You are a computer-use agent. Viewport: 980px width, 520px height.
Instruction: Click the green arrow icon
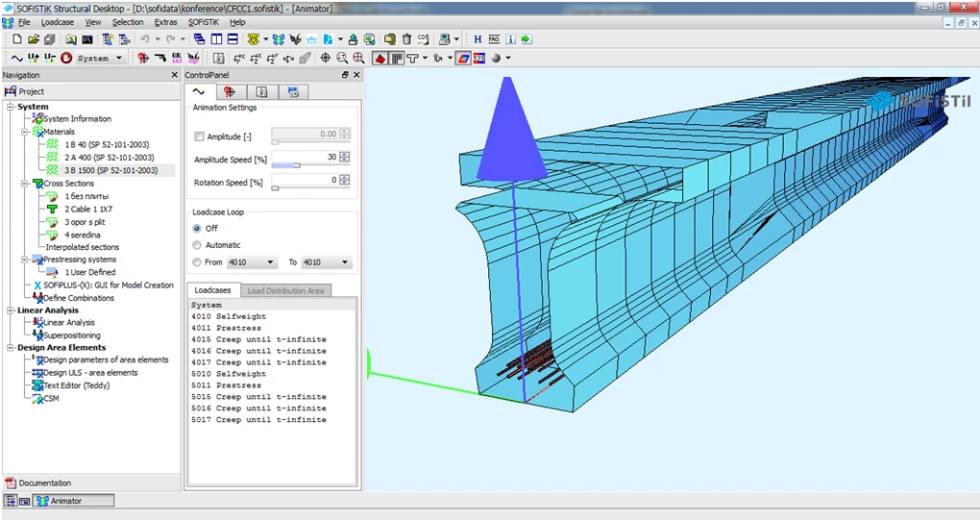527,39
